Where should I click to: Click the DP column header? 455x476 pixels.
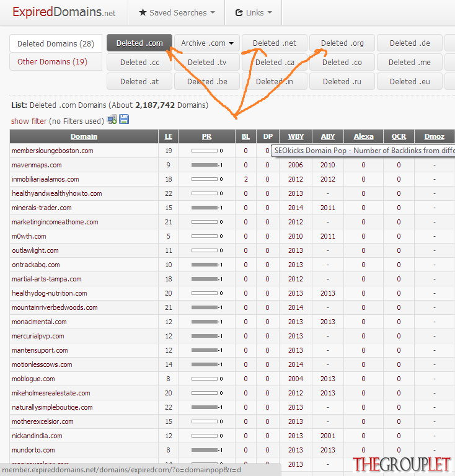click(268, 136)
